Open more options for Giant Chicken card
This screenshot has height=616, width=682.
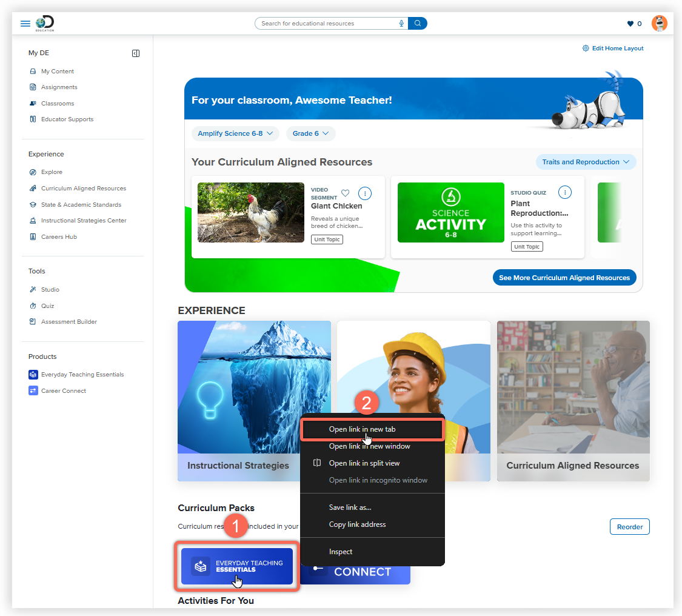[x=364, y=193]
